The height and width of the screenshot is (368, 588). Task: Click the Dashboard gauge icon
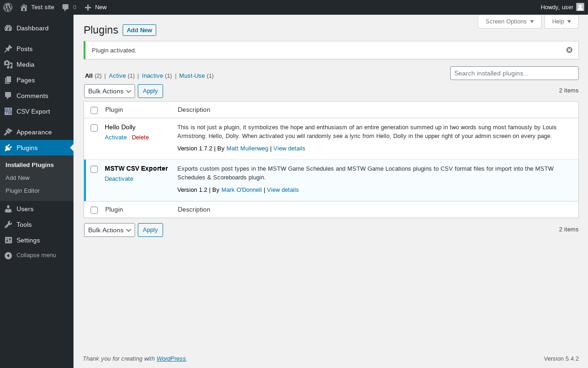(x=8, y=28)
